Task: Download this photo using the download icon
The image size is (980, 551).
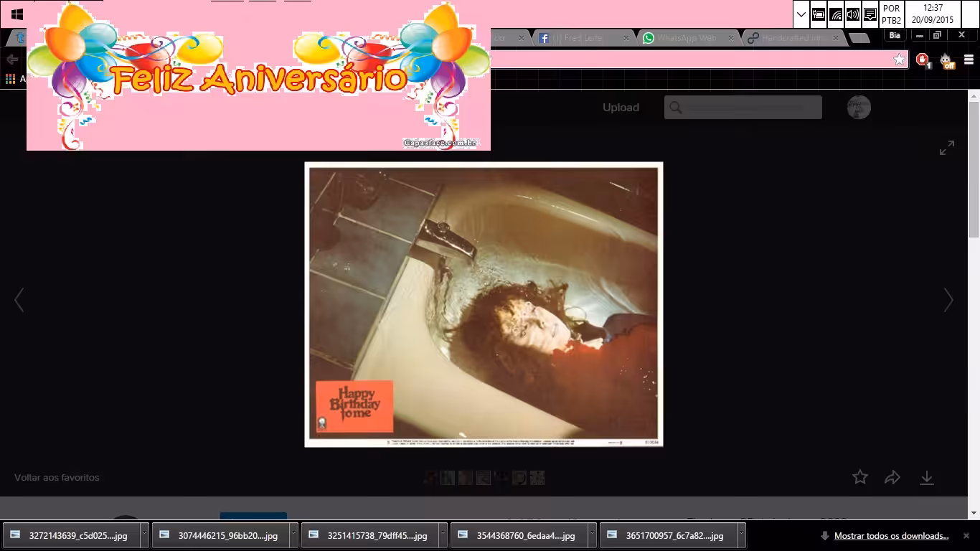Action: click(x=927, y=478)
